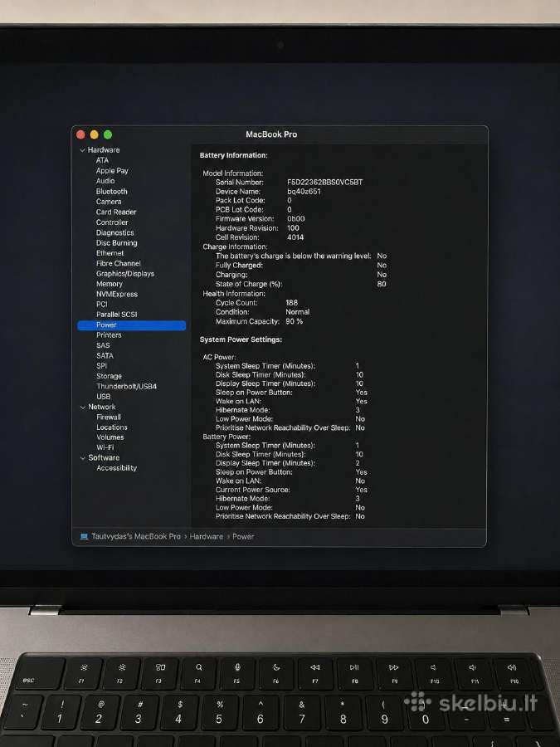Select Accessibility under Software
Image resolution: width=560 pixels, height=747 pixels.
pyautogui.click(x=117, y=468)
